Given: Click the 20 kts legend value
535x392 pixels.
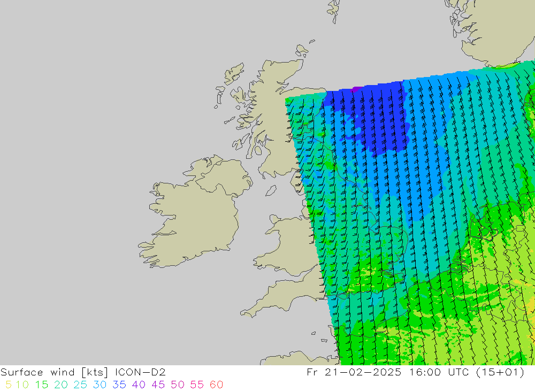Looking at the screenshot, I should pos(61,385).
